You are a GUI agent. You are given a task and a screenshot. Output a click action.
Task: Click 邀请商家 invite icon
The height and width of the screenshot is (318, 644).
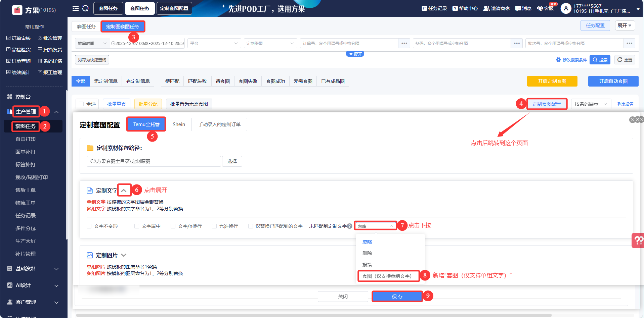pyautogui.click(x=497, y=8)
